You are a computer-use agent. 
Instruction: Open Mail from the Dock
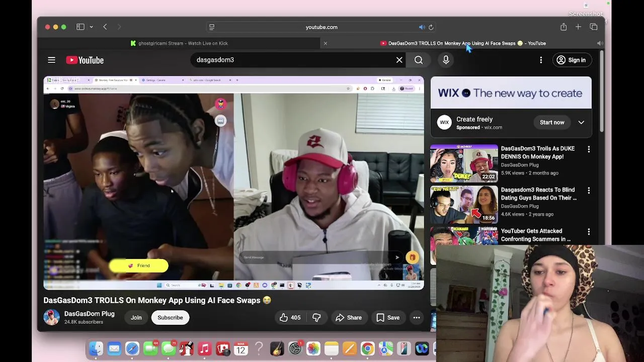114,348
